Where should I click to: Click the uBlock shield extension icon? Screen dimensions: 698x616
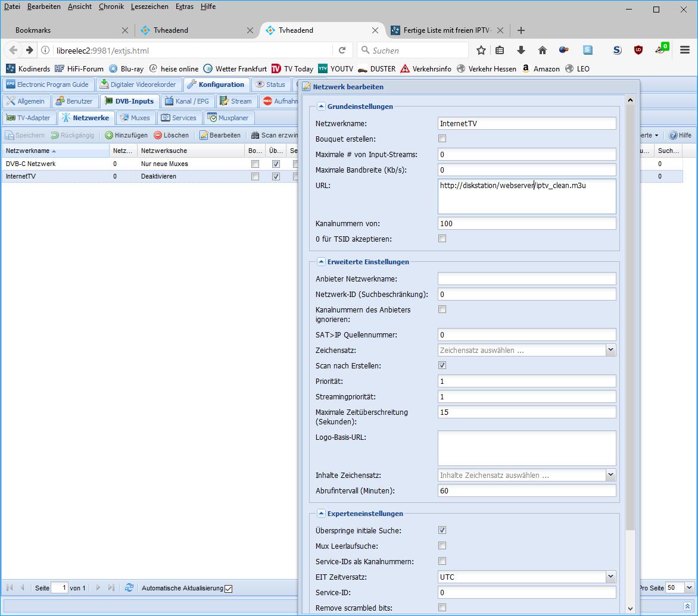pyautogui.click(x=638, y=50)
